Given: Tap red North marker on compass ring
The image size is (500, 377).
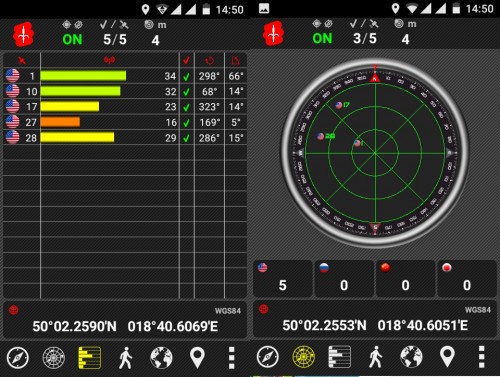Looking at the screenshot, I should click(x=375, y=77).
